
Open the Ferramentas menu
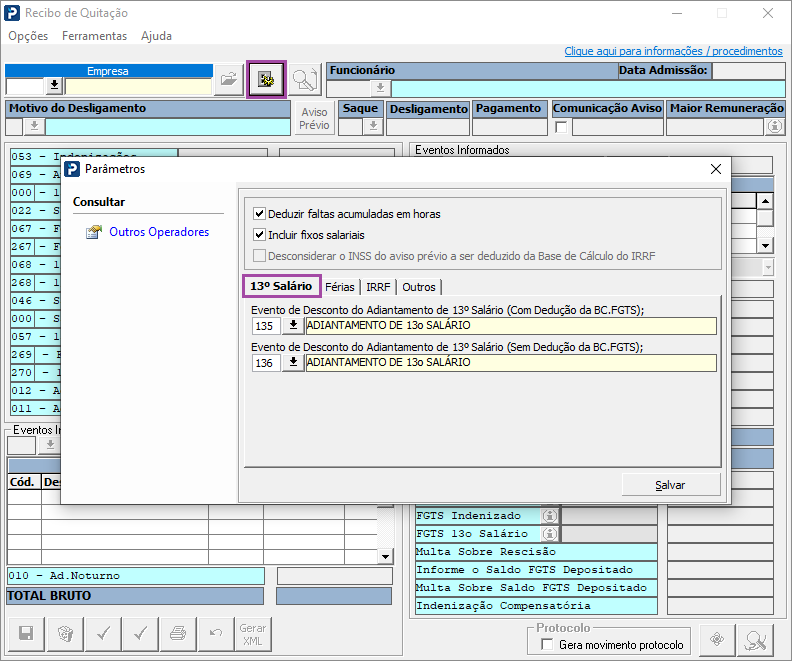[94, 36]
